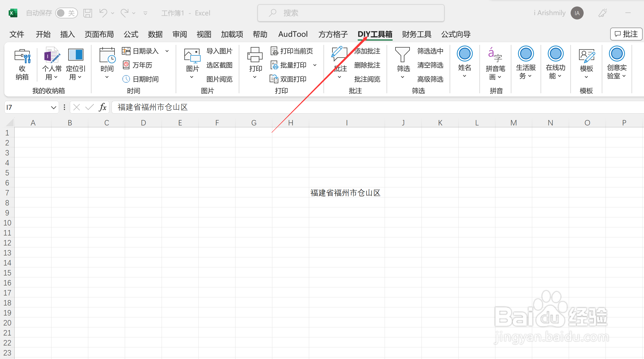Click the 模板 template icon

587,56
